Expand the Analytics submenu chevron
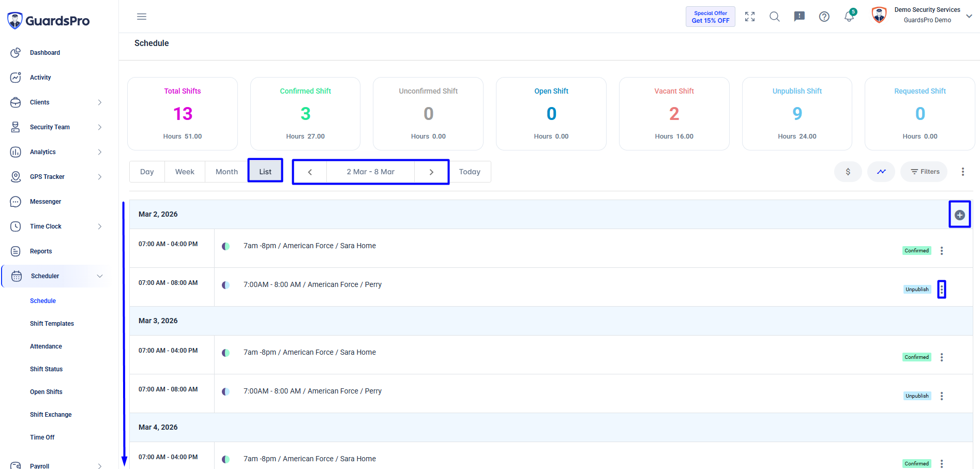Viewport: 980px width, 469px height. [x=100, y=152]
